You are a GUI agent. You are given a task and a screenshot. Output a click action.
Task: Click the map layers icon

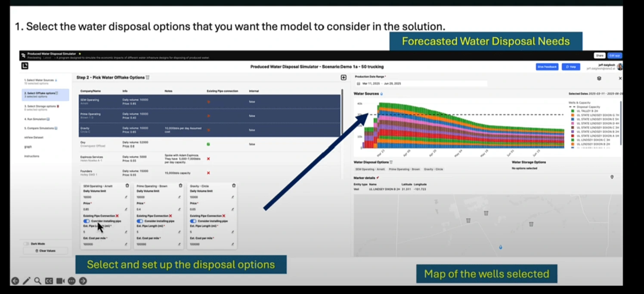pos(599,78)
